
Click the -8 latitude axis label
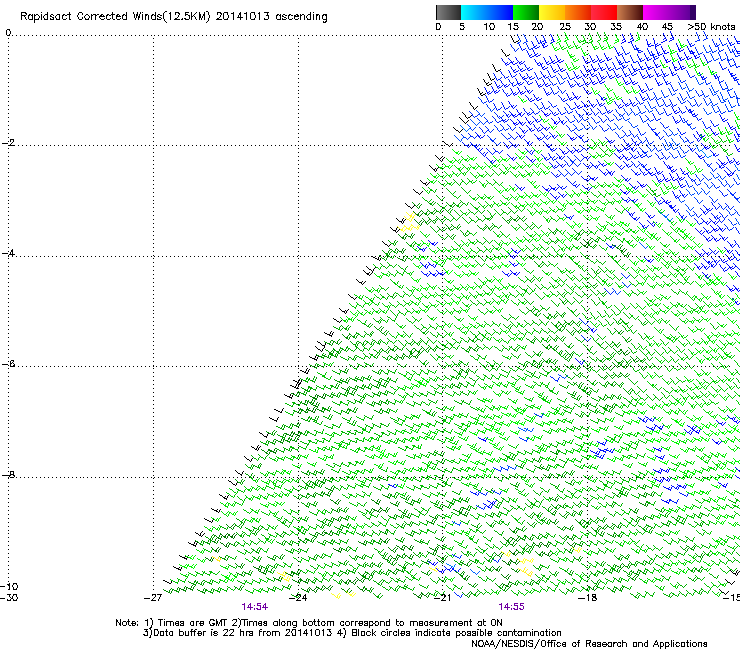click(x=8, y=475)
